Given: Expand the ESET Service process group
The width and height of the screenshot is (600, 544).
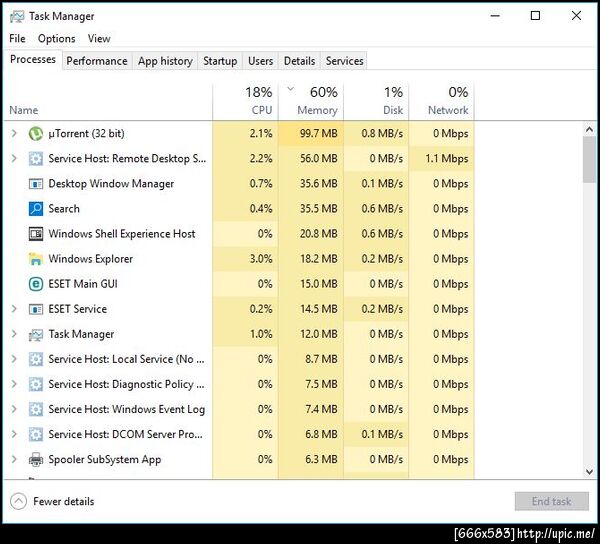Looking at the screenshot, I should [14, 309].
